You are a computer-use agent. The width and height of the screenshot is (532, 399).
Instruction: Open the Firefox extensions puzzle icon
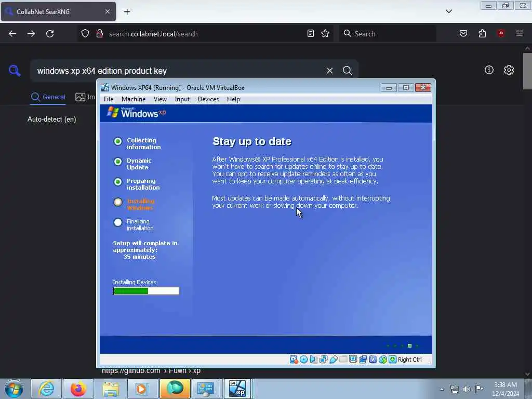click(482, 33)
